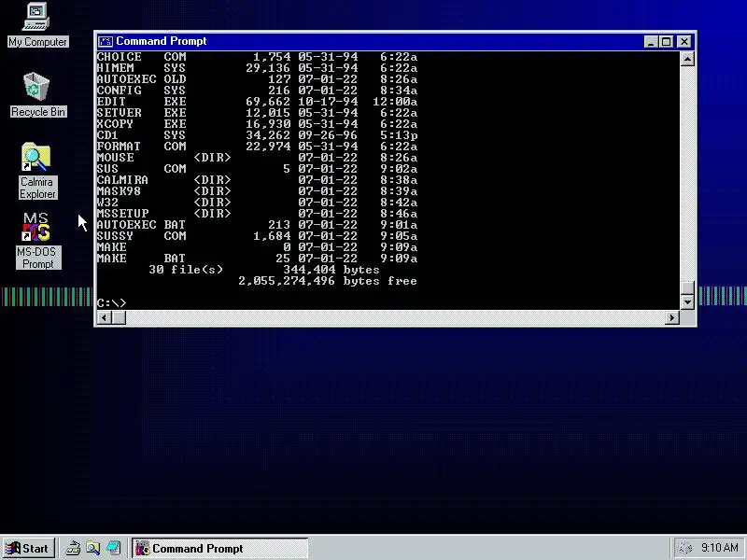
Task: Click the vertical scrollbar up arrow
Action: coord(687,59)
